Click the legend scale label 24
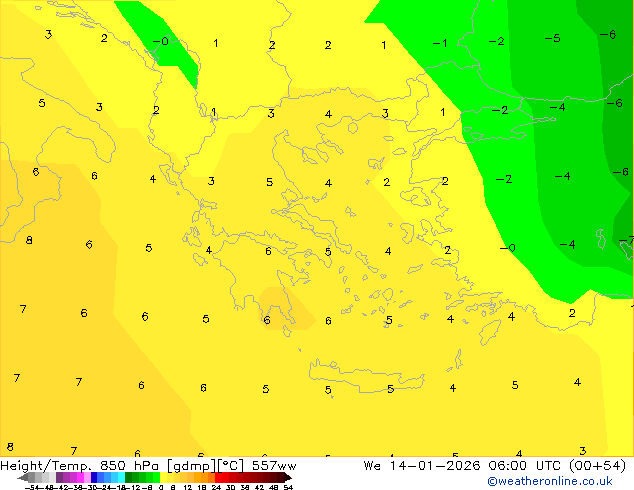This screenshot has width=634, height=490. (x=216, y=487)
